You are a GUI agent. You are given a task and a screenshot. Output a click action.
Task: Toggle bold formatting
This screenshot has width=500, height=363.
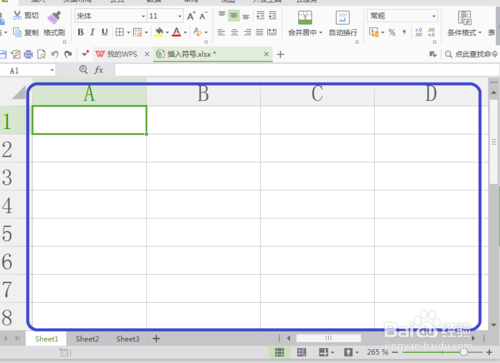point(80,32)
